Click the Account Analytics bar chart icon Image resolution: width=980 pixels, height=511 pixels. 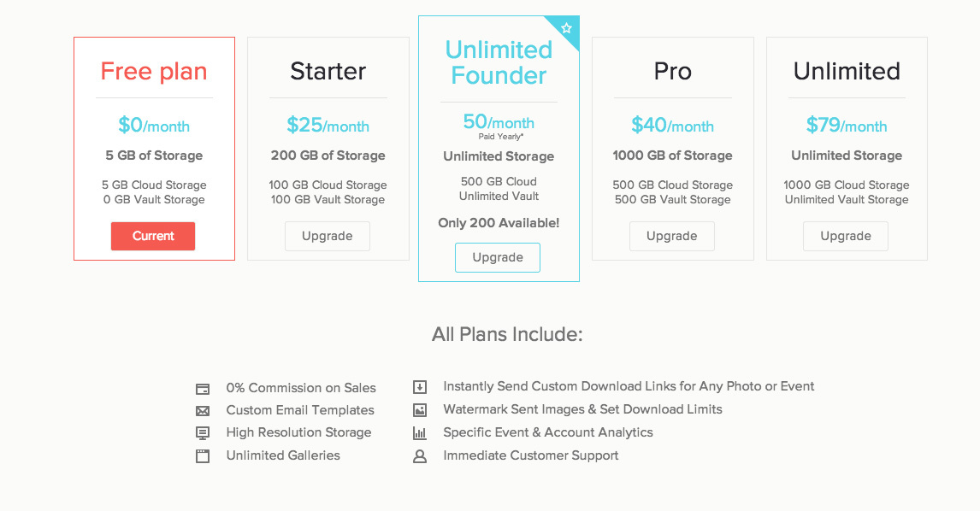pyautogui.click(x=420, y=433)
